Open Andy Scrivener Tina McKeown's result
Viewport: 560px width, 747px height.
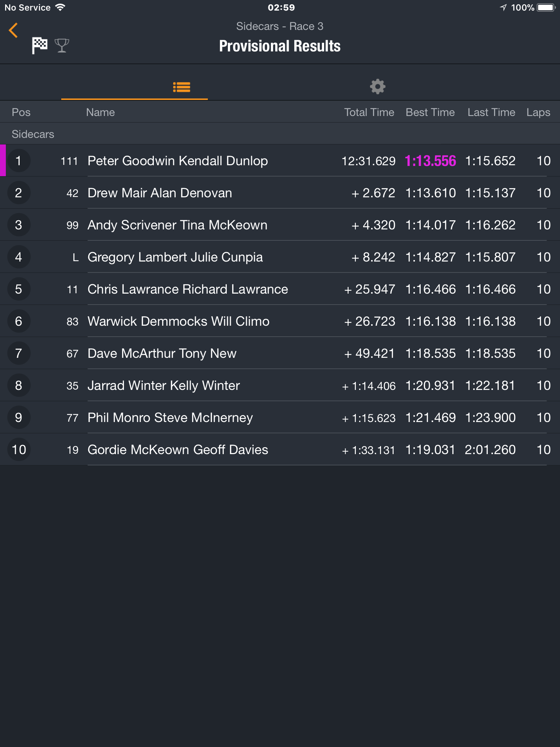(x=280, y=225)
